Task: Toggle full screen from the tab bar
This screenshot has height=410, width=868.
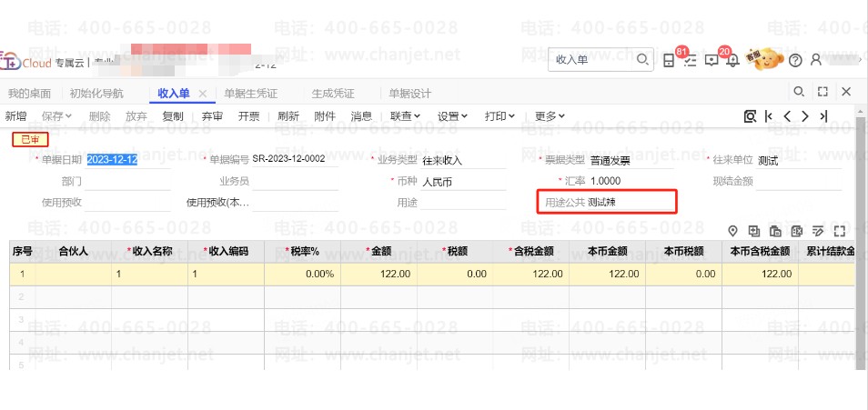Action: point(823,92)
